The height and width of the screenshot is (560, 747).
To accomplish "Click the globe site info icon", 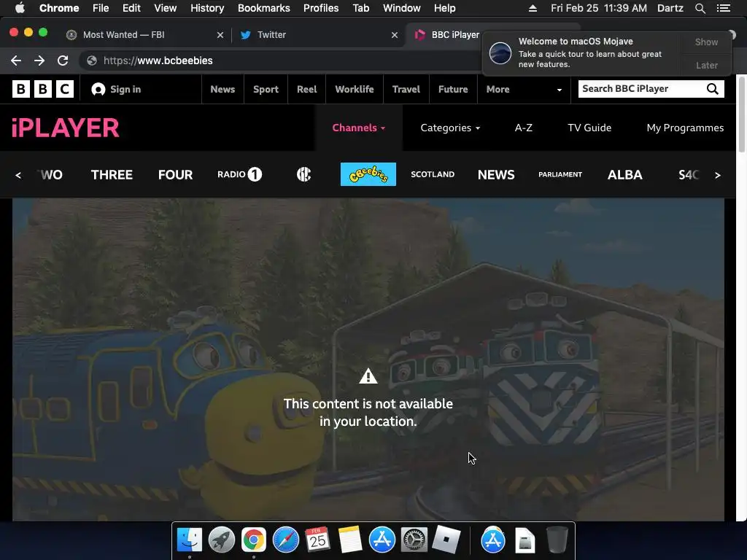I will pyautogui.click(x=92, y=61).
